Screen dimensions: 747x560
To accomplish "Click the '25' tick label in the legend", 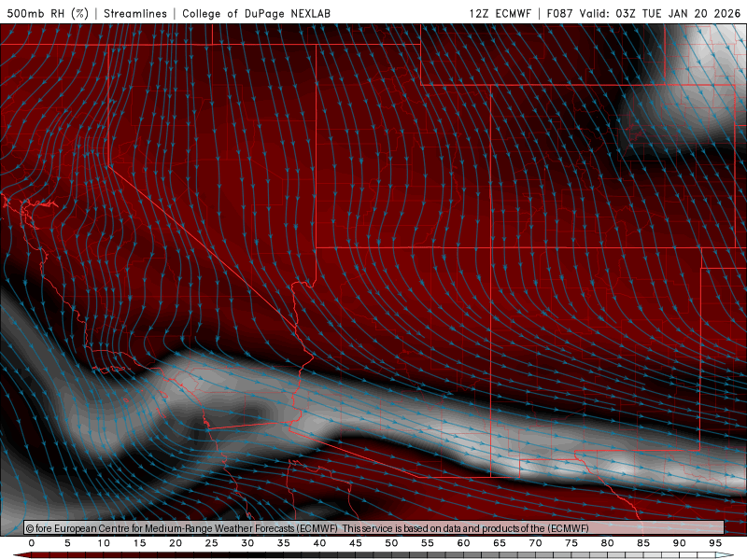I will tap(212, 543).
